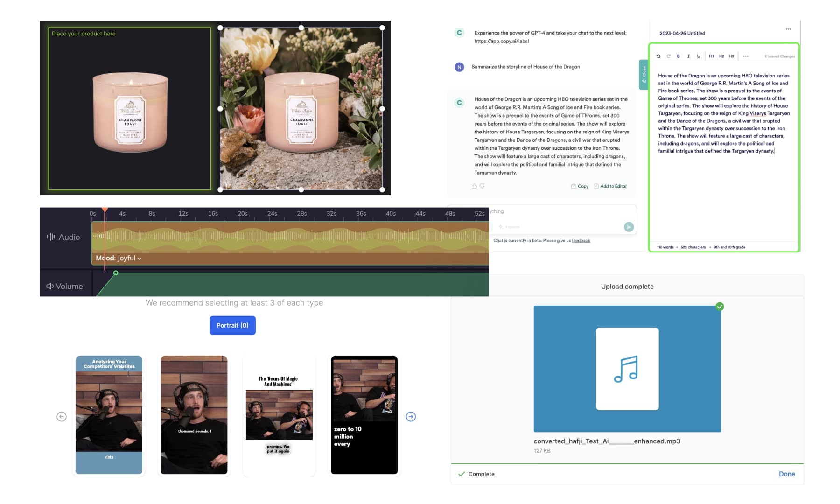Send the chat message with arrow button
This screenshot has width=840, height=504.
coord(629,227)
